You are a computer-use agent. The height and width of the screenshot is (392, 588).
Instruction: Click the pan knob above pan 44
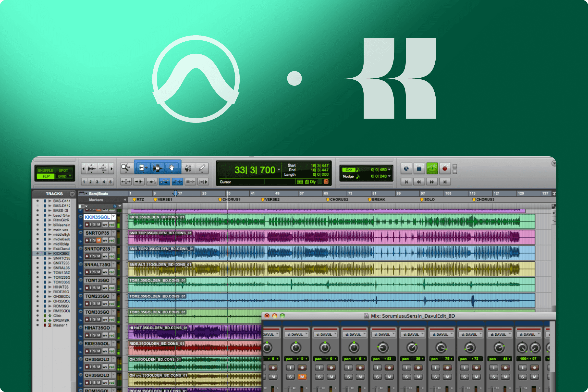point(499,348)
